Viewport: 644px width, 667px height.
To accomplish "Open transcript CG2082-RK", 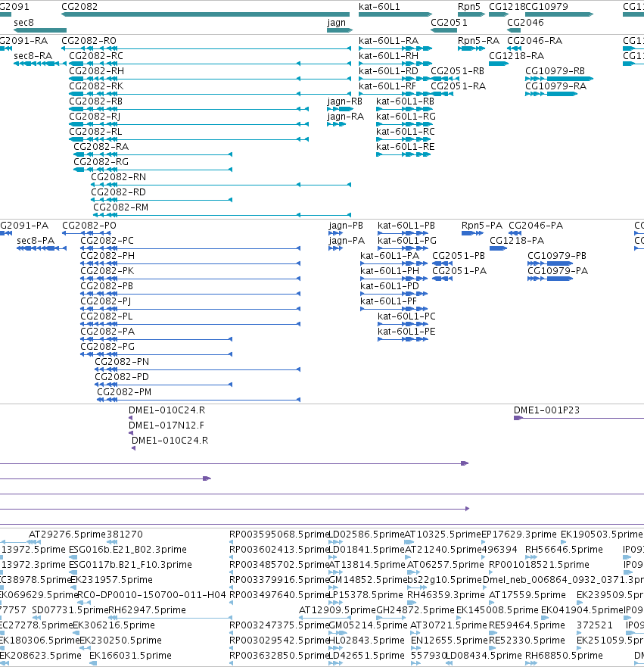I will pos(210,94).
